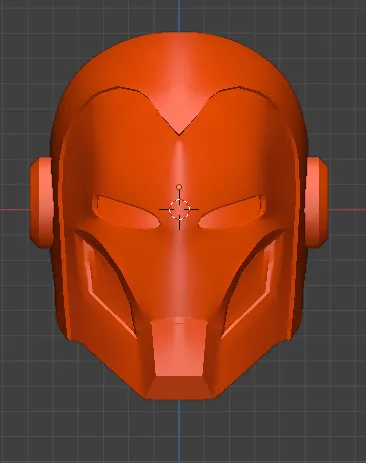Click the blue Z-axis line below the chin
Viewport: 366px width, 463px height.
tap(179, 431)
